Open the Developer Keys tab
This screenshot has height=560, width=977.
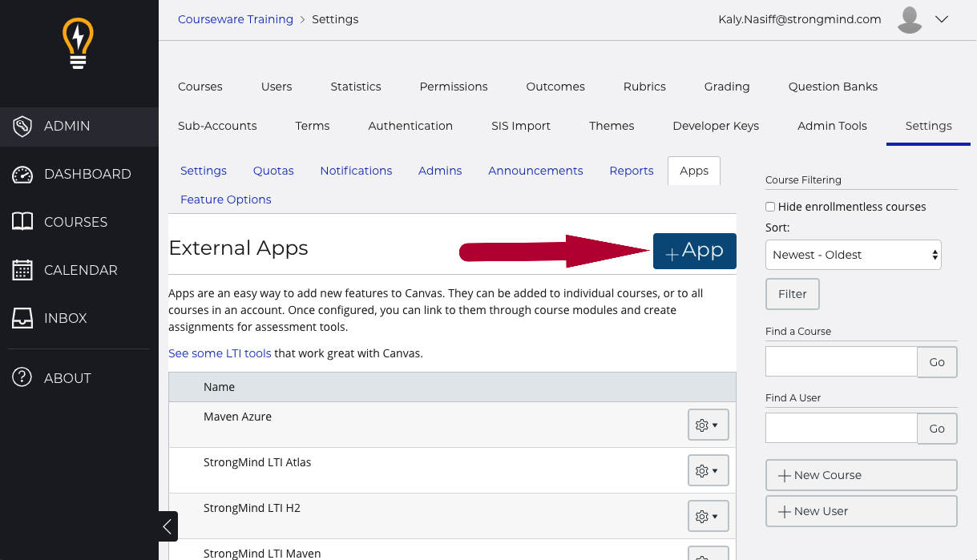coord(716,126)
